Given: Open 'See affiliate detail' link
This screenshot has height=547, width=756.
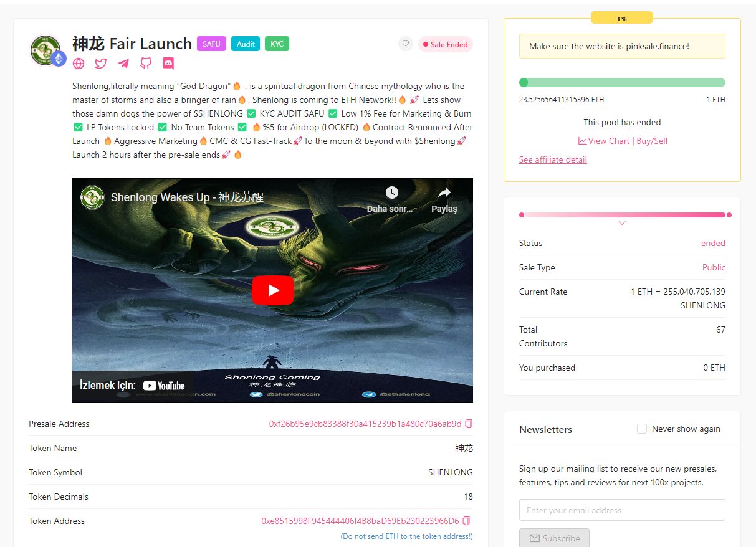Looking at the screenshot, I should (x=553, y=159).
